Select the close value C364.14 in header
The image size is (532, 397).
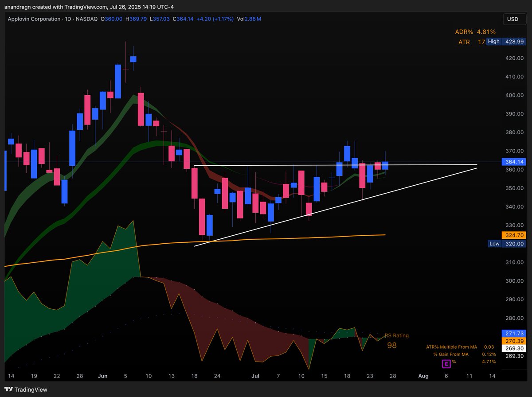(x=182, y=19)
